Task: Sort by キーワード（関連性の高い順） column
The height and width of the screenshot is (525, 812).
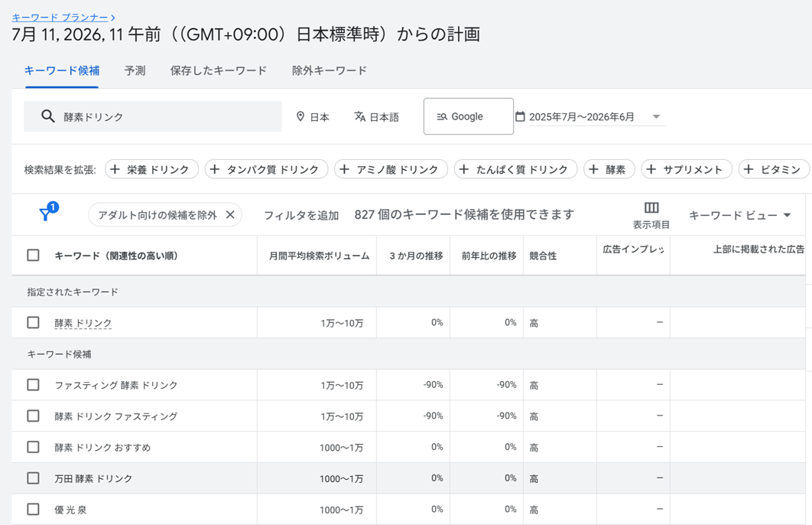Action: pyautogui.click(x=116, y=256)
